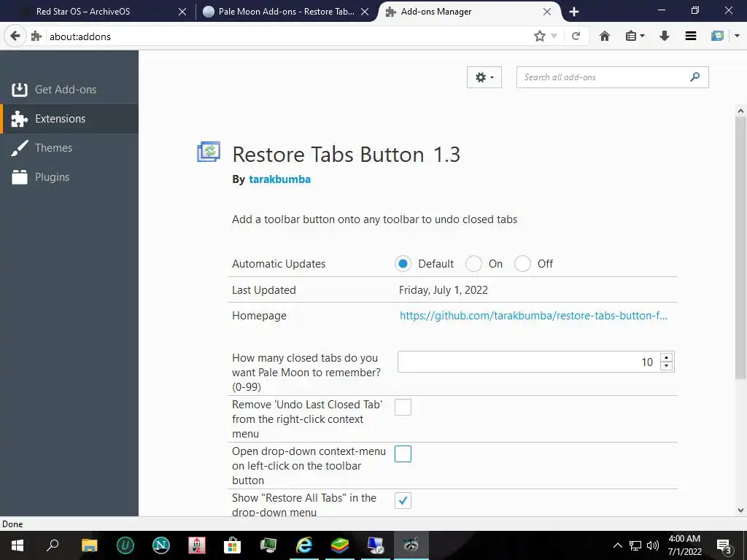Click the Last Updated date Friday, July 1, 2022

[x=444, y=290]
